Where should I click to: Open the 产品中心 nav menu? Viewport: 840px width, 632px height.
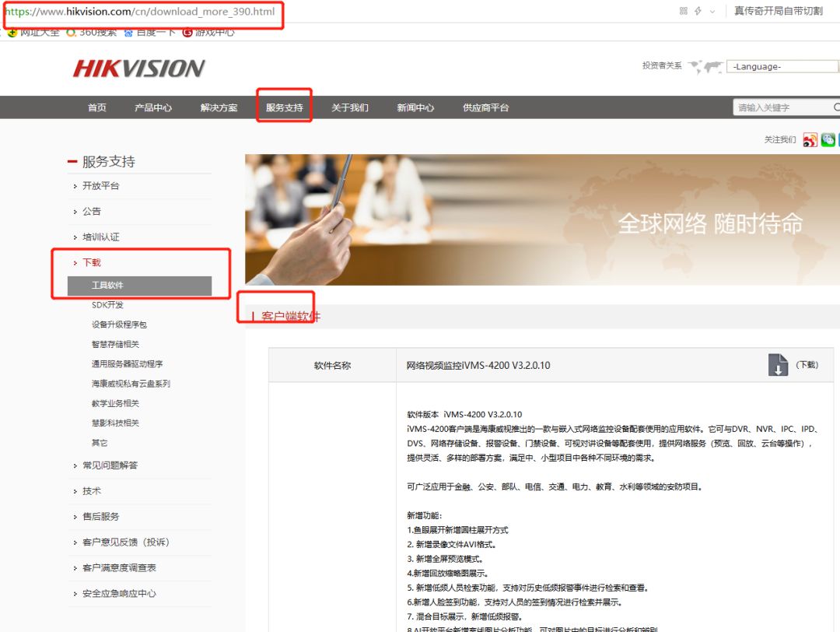(x=153, y=107)
